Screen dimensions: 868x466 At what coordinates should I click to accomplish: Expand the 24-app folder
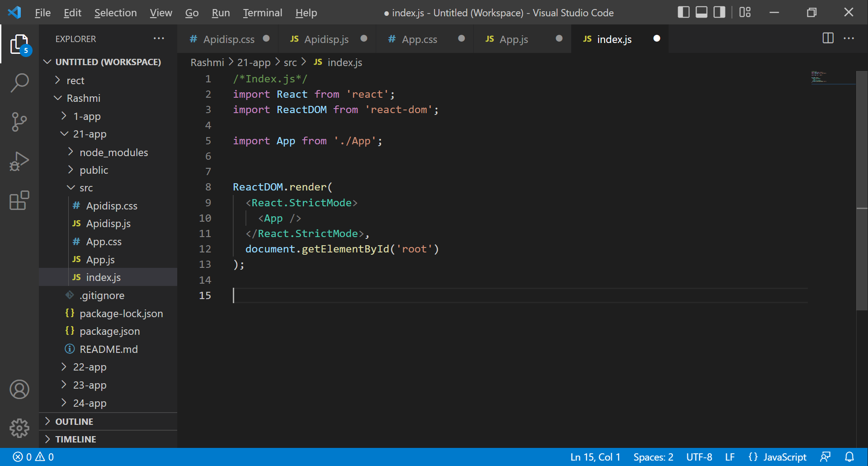click(108, 403)
